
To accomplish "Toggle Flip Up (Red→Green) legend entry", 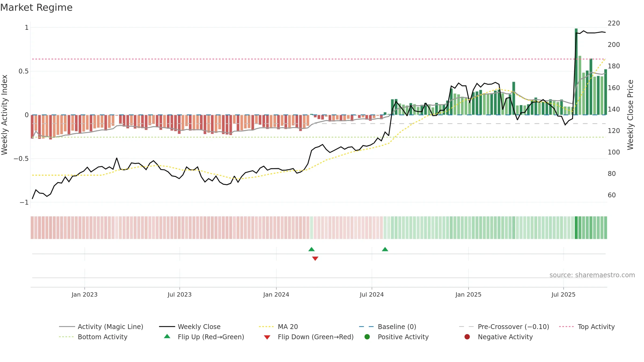I will (204, 337).
